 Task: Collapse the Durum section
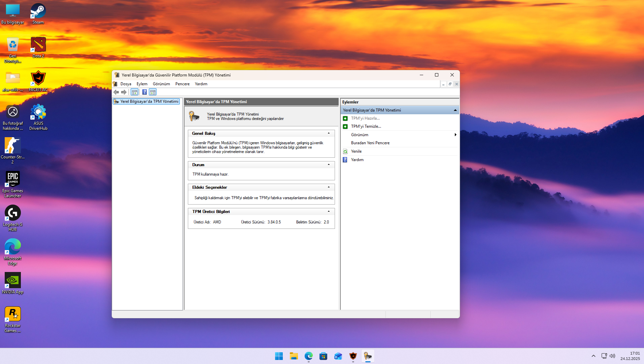pos(329,165)
